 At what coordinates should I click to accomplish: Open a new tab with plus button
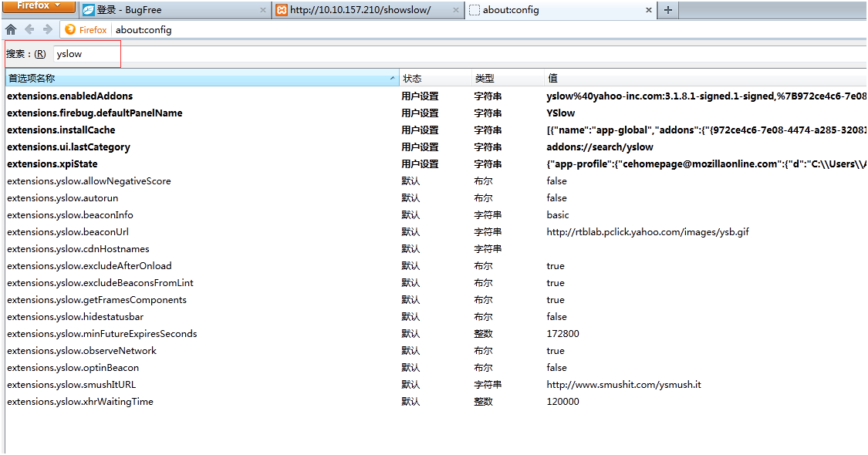click(668, 10)
